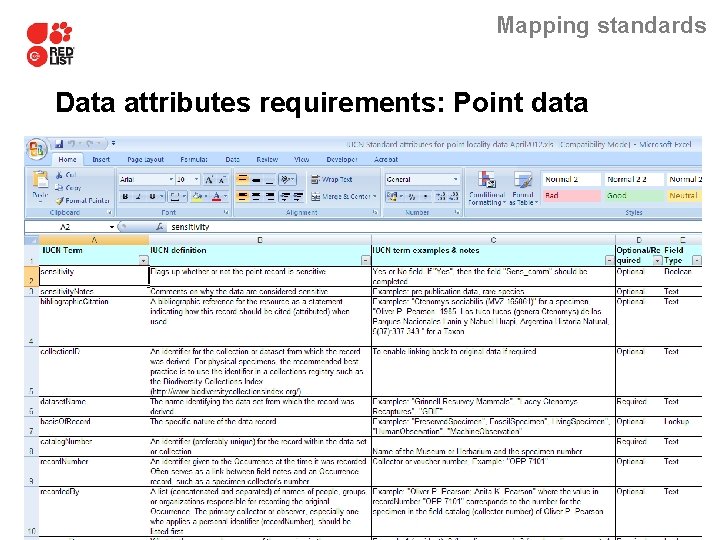
Task: Expand the Merge & Center dropdown arrow
Action: coord(375,197)
